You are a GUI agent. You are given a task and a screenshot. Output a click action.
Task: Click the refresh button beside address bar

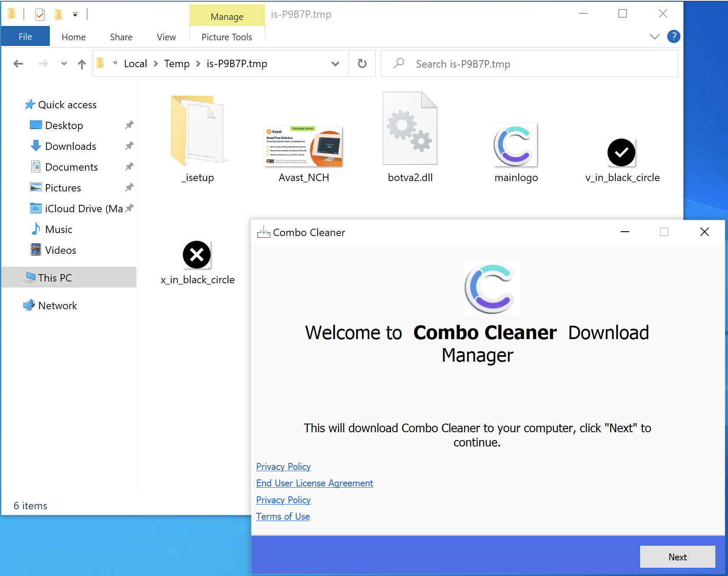362,64
